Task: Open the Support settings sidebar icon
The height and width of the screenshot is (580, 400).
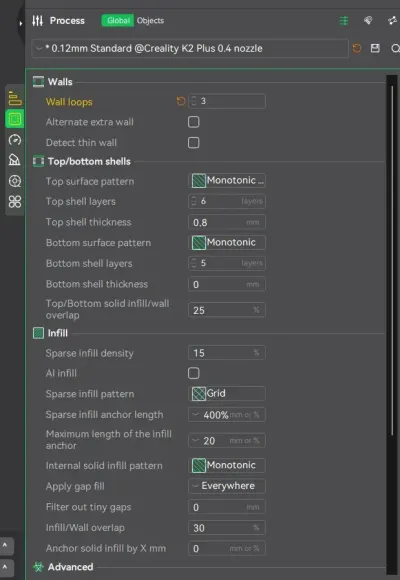Action: (x=15, y=160)
